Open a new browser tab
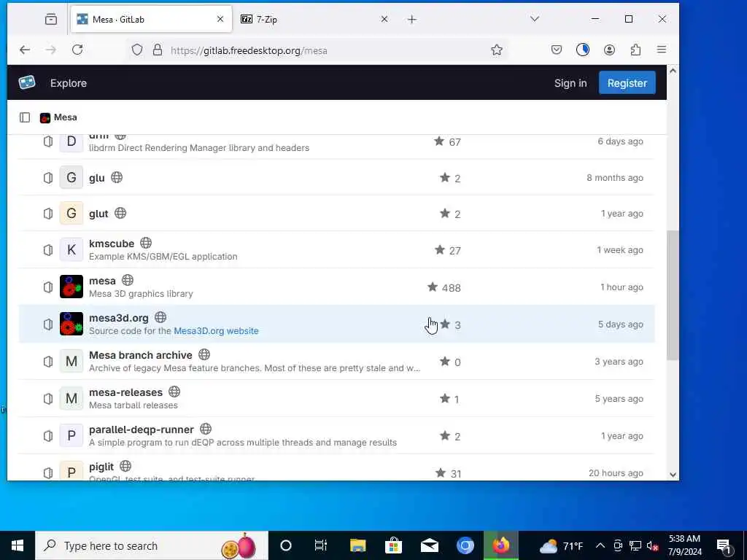Image resolution: width=747 pixels, height=560 pixels. click(x=412, y=19)
